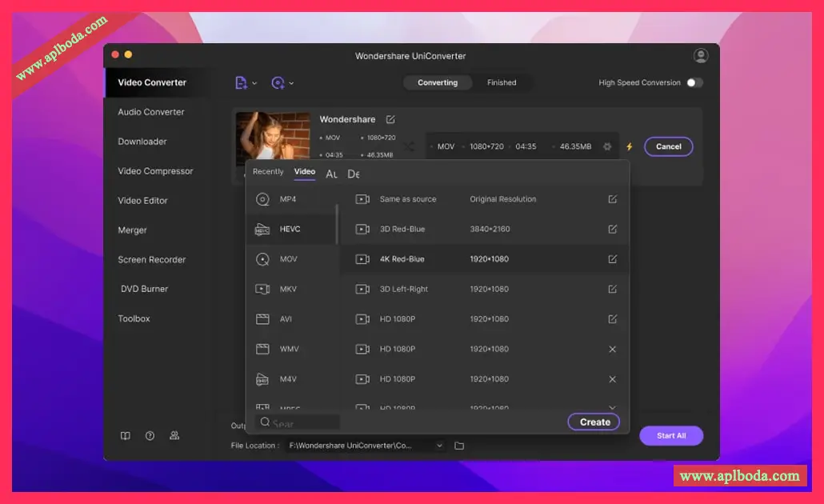
Task: Select the Recently tab in format panel
Action: [x=268, y=172]
